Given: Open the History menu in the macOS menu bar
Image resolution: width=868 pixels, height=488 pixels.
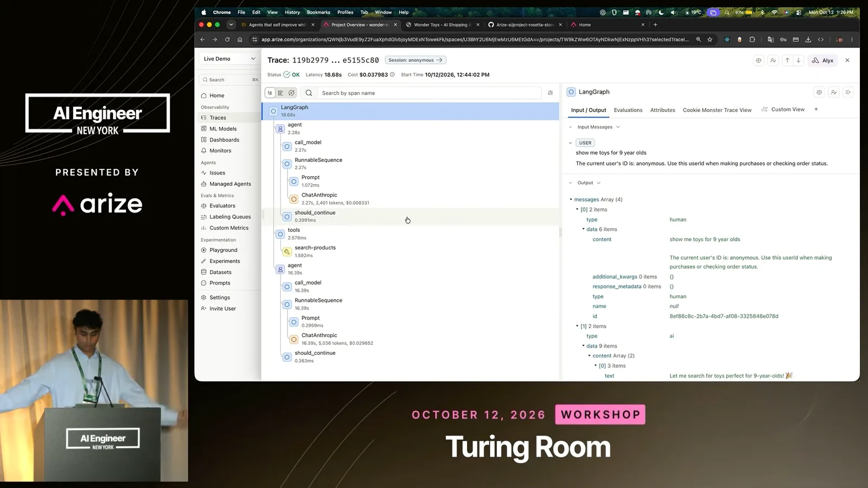Looking at the screenshot, I should click(x=292, y=12).
